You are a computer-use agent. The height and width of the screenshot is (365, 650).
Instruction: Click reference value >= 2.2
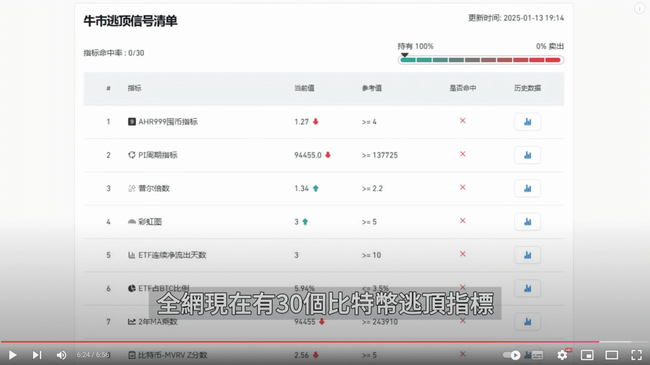point(372,188)
